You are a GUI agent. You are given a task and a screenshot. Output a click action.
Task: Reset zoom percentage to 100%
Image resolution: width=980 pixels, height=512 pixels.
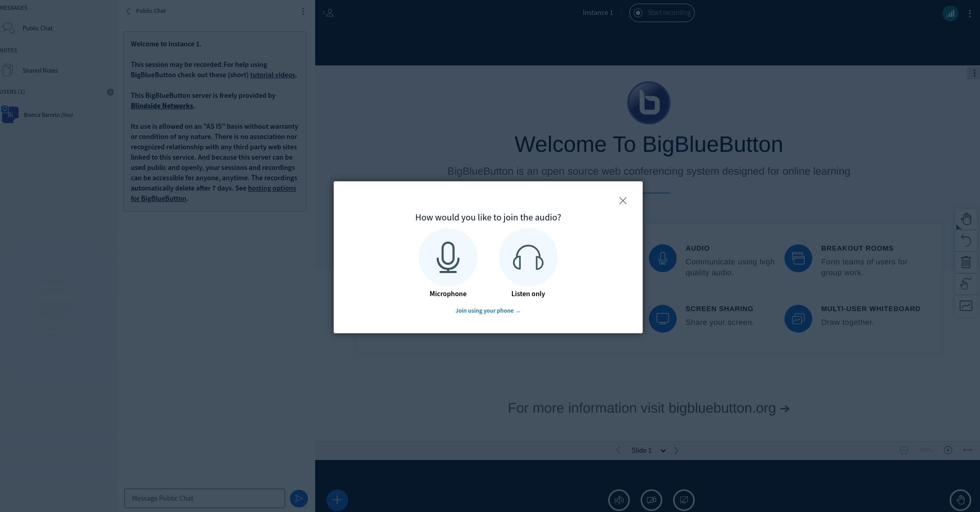[x=926, y=450]
